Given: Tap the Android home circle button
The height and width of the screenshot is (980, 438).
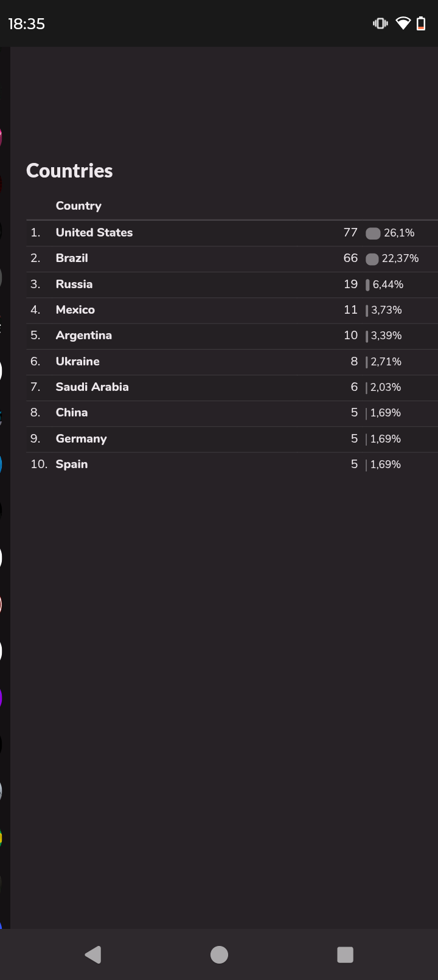Looking at the screenshot, I should pos(219,954).
